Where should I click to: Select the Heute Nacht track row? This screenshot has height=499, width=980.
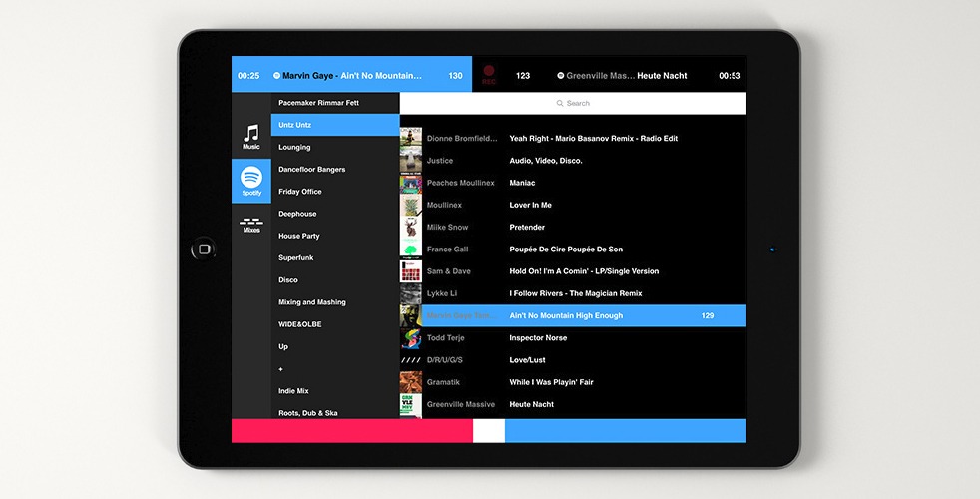tap(573, 404)
